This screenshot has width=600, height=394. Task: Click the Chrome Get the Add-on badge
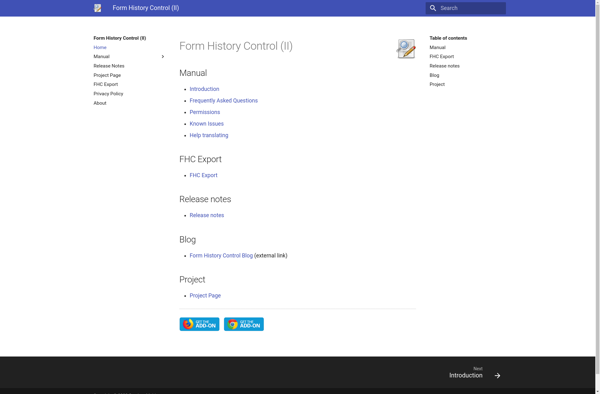click(x=244, y=324)
